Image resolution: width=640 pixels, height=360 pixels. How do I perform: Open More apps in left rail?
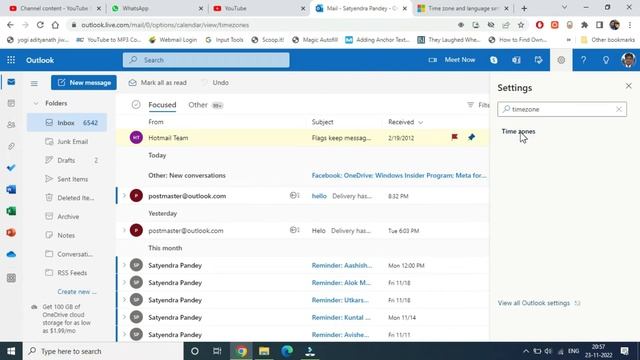(11, 278)
